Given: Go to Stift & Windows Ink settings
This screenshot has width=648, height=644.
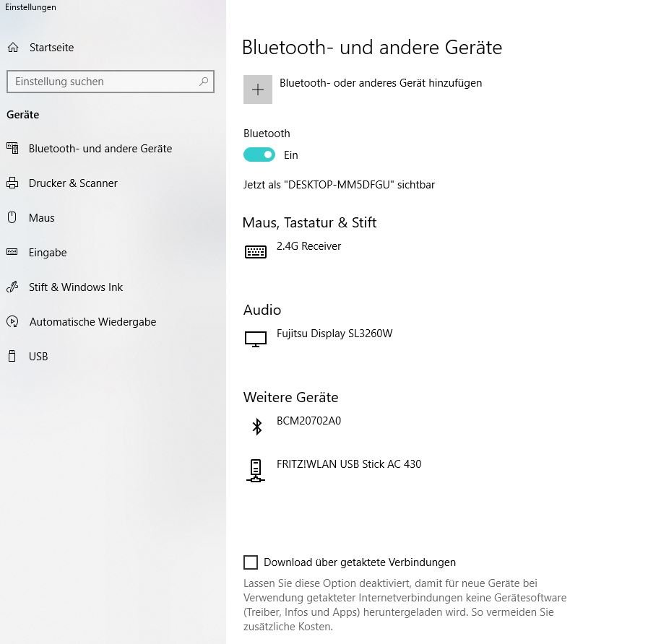Looking at the screenshot, I should (75, 287).
